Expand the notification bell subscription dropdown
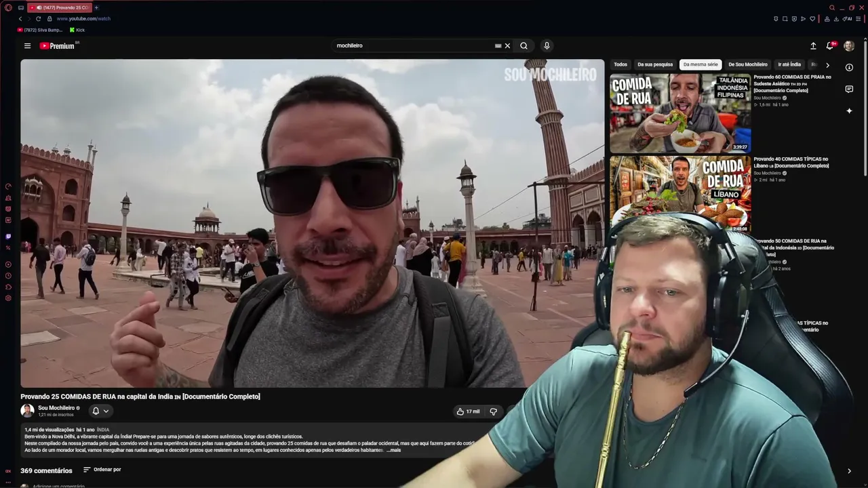The width and height of the screenshot is (868, 488). tap(100, 411)
